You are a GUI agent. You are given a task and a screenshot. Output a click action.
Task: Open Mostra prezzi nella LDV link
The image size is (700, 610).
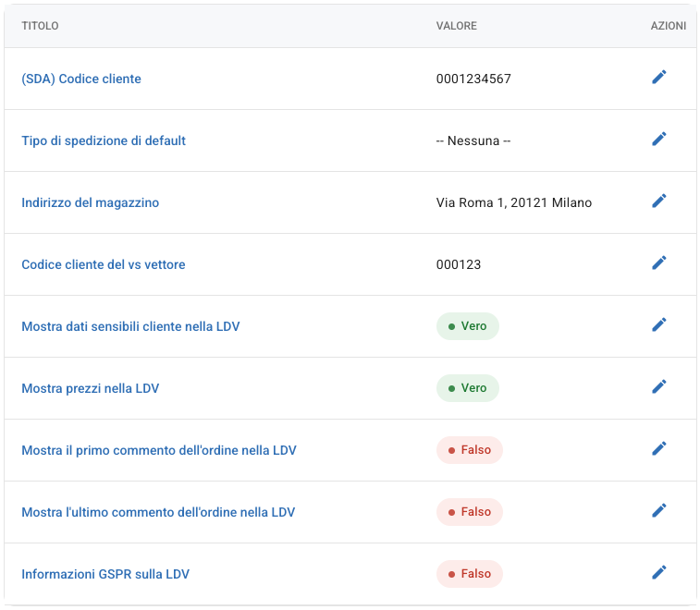point(91,389)
